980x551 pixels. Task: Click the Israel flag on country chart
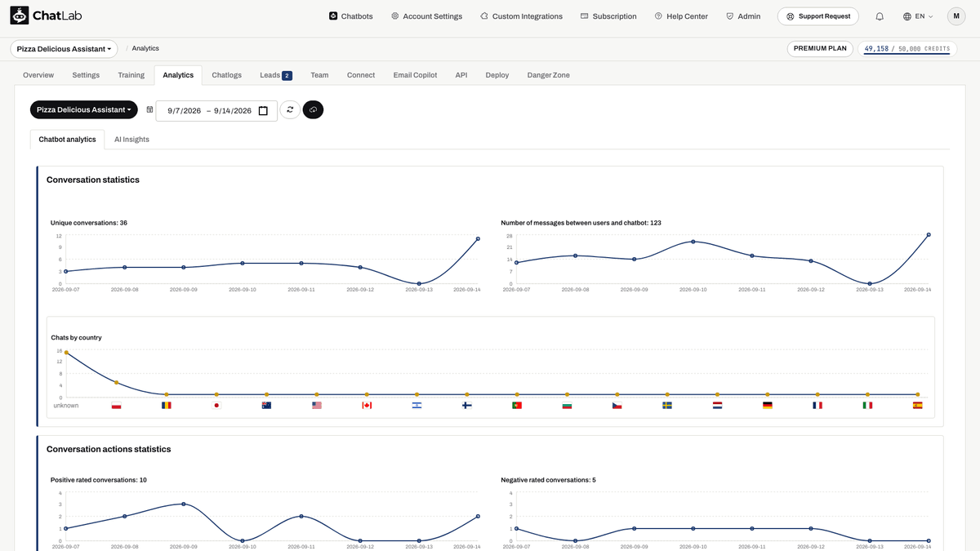point(416,405)
